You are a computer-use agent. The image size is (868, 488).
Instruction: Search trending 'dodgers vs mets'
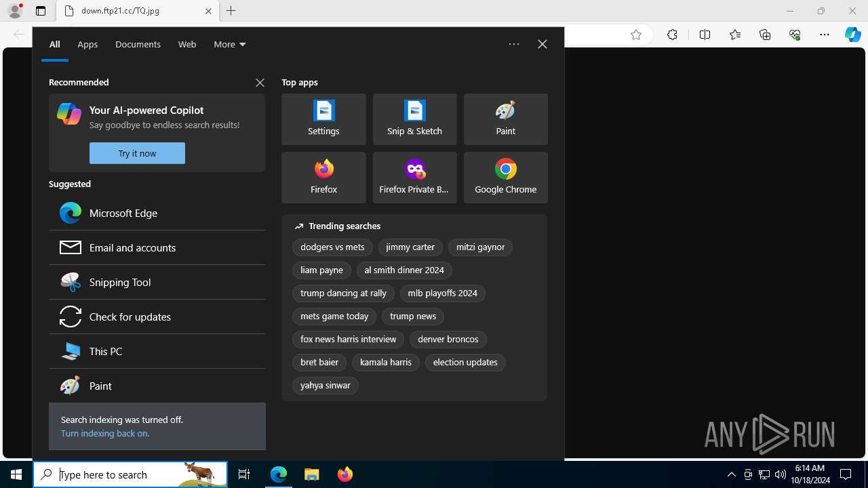332,247
